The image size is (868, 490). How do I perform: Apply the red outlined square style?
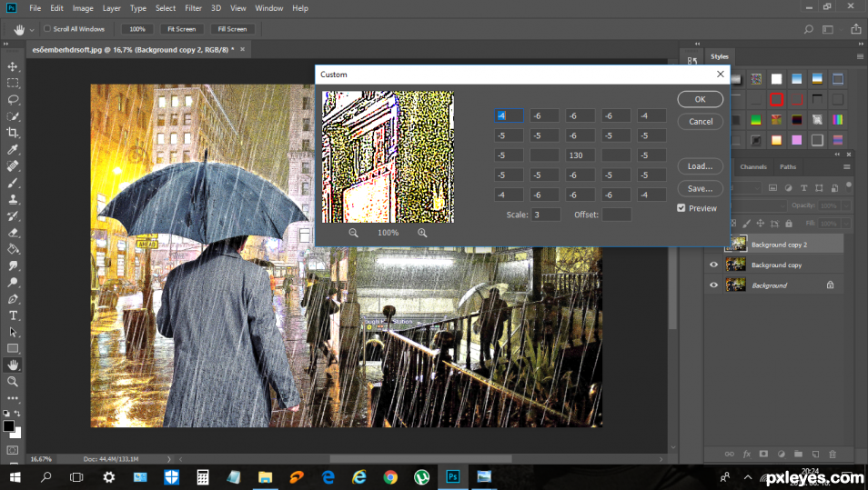776,100
